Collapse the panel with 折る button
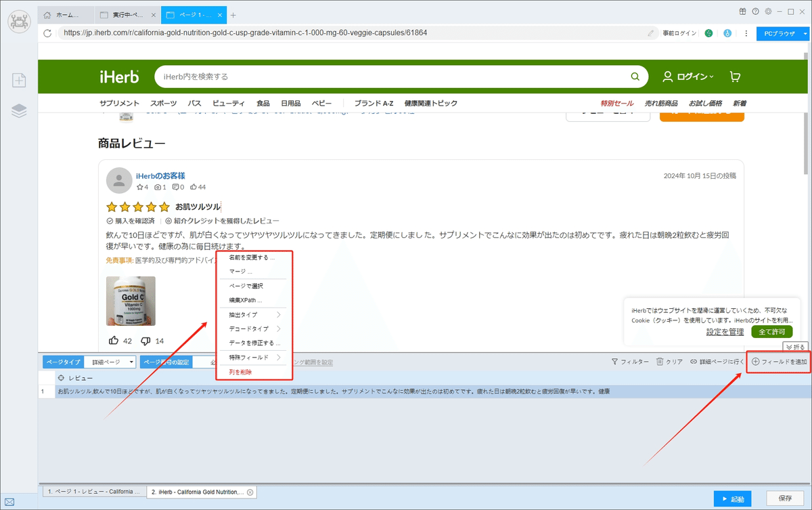 point(795,347)
